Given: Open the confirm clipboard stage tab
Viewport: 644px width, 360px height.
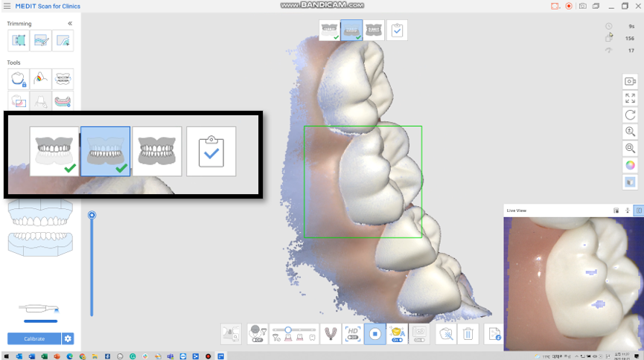Looking at the screenshot, I should (397, 30).
